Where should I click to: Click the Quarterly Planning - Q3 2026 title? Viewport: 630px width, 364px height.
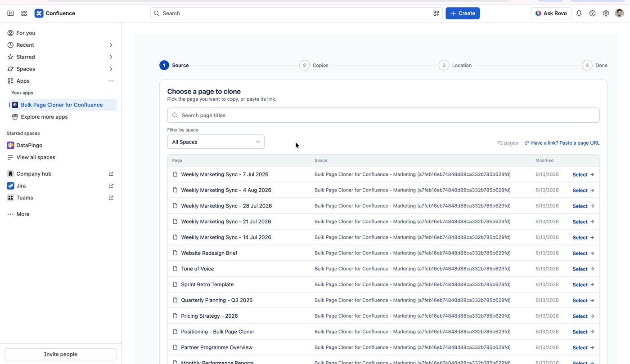(217, 300)
